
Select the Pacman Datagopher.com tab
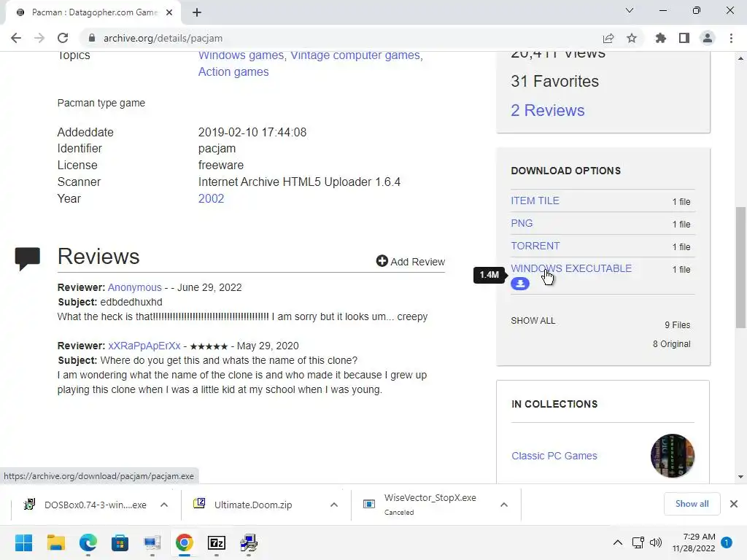93,12
